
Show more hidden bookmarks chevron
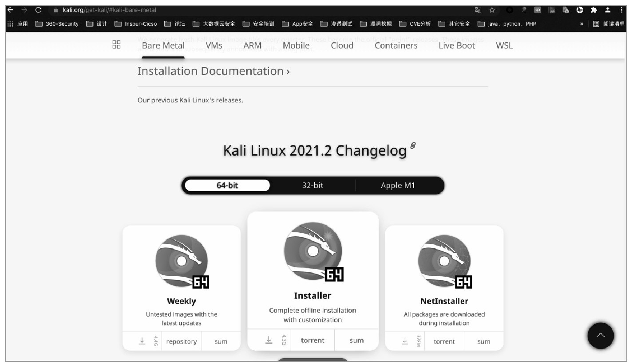[582, 24]
